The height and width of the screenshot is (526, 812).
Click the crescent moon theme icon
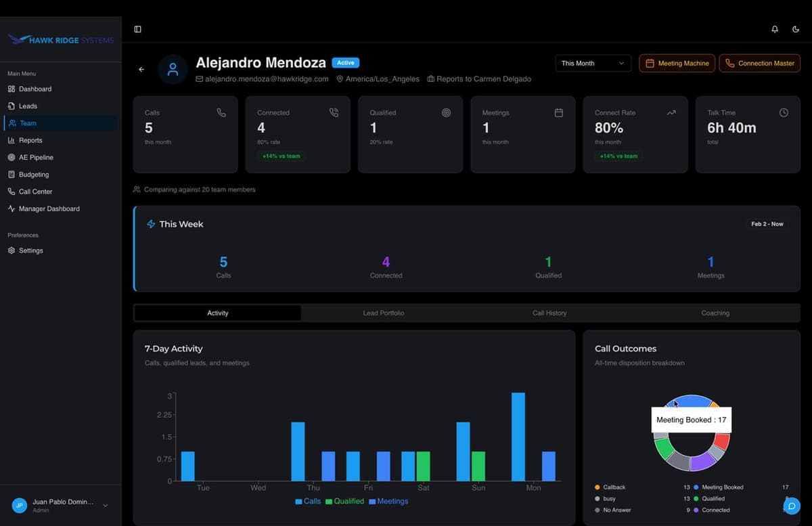click(x=796, y=29)
